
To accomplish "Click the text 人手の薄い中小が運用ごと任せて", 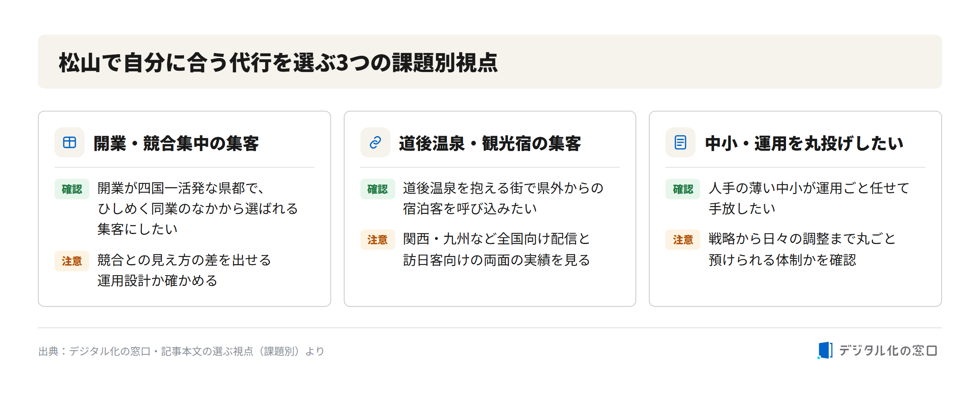I will coord(809,188).
